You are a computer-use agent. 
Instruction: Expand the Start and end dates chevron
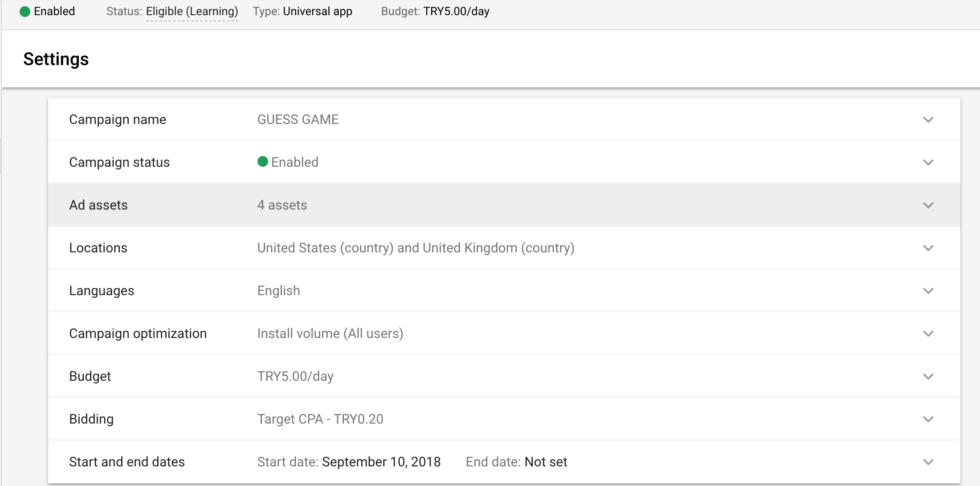click(928, 462)
